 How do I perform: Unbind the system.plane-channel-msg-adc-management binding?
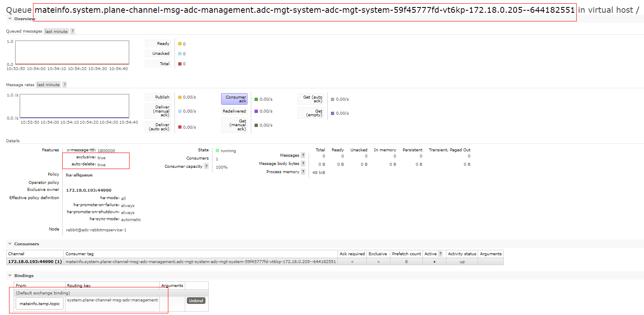[x=196, y=301]
